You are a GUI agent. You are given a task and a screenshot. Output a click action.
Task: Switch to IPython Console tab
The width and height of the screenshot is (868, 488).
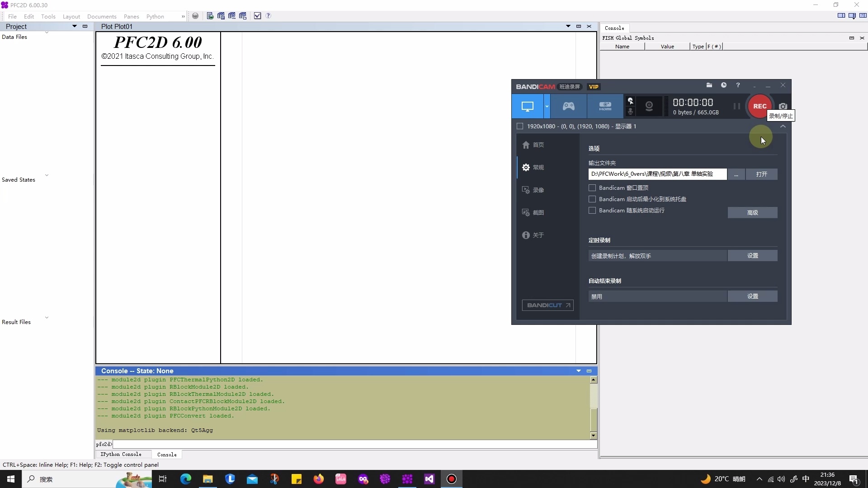tap(121, 454)
